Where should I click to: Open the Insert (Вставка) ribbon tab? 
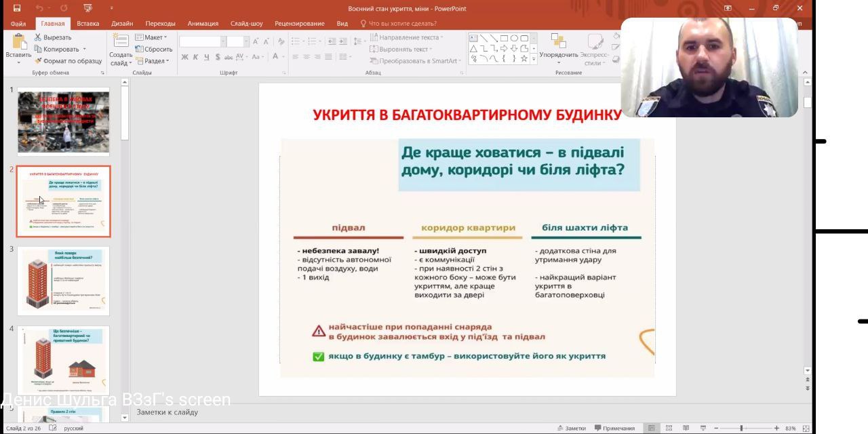coord(87,23)
